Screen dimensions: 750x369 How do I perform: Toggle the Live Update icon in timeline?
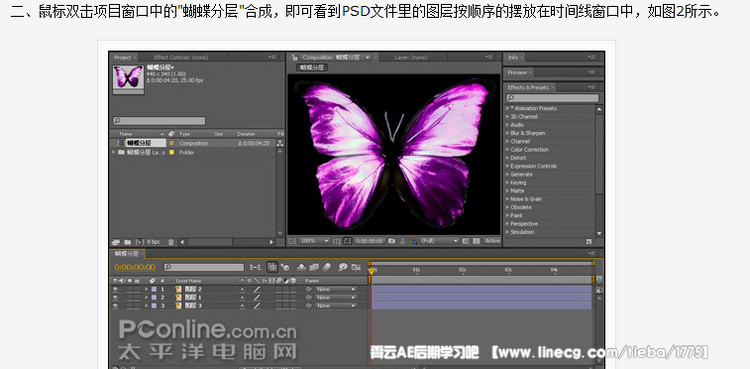[272, 267]
